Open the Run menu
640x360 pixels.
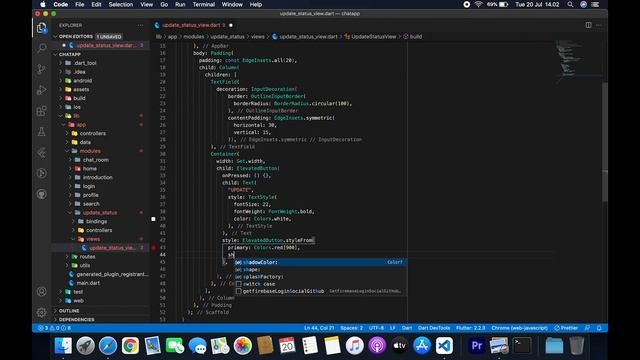click(180, 4)
